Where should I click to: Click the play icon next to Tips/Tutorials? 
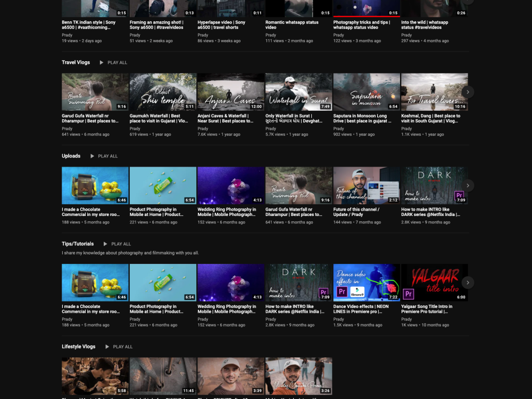click(x=105, y=244)
